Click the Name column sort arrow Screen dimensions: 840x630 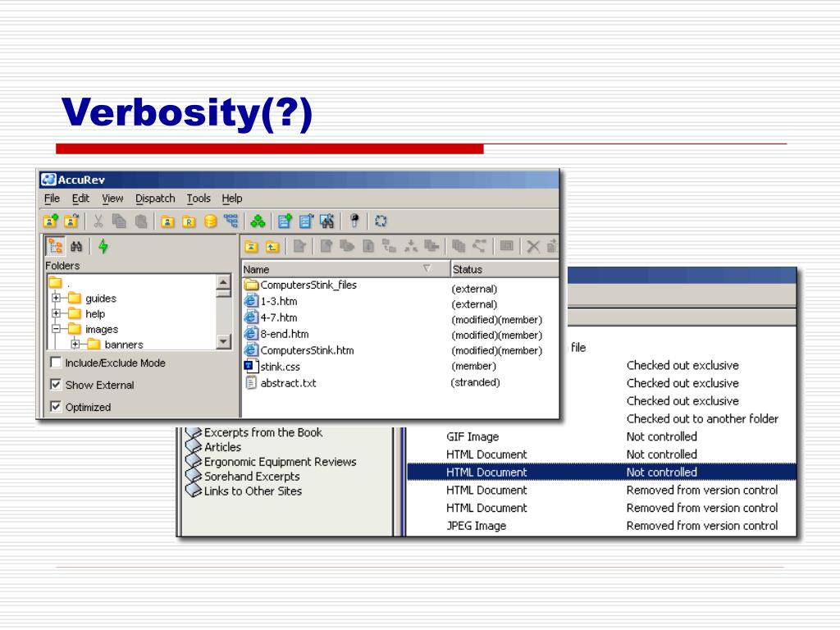(x=427, y=268)
